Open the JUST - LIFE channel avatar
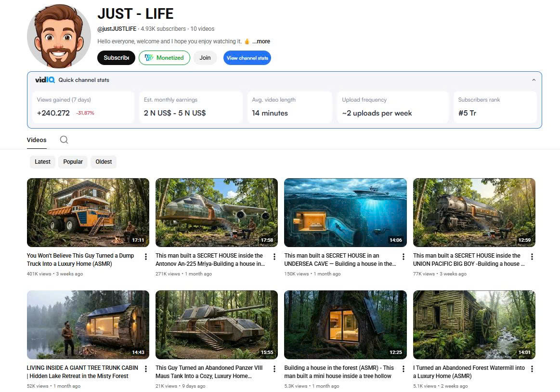This screenshot has height=392, width=560. click(x=59, y=36)
